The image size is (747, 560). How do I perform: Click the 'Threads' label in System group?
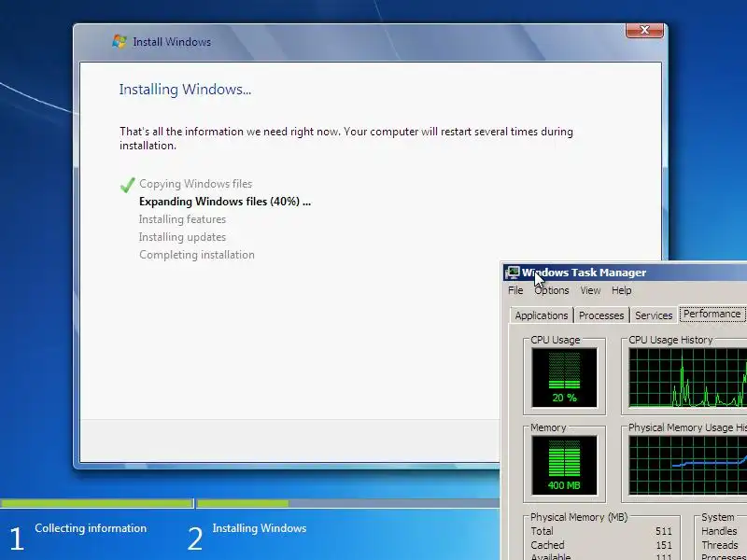click(719, 545)
